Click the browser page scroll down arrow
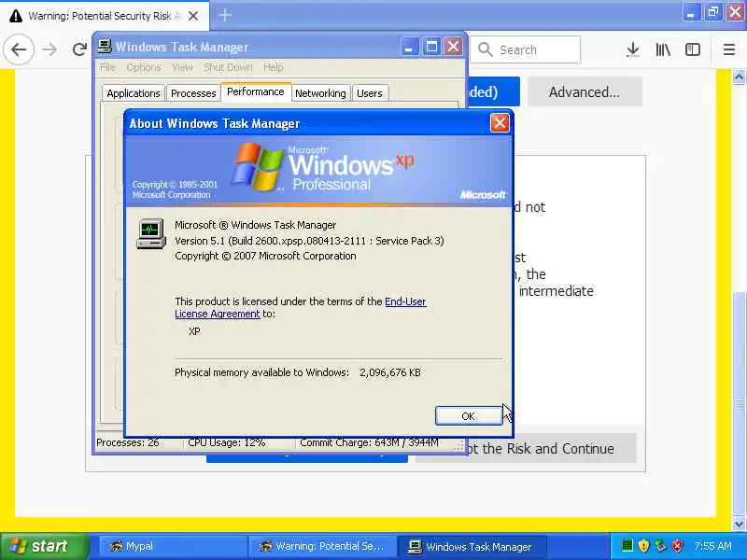This screenshot has height=560, width=747. coord(739,525)
